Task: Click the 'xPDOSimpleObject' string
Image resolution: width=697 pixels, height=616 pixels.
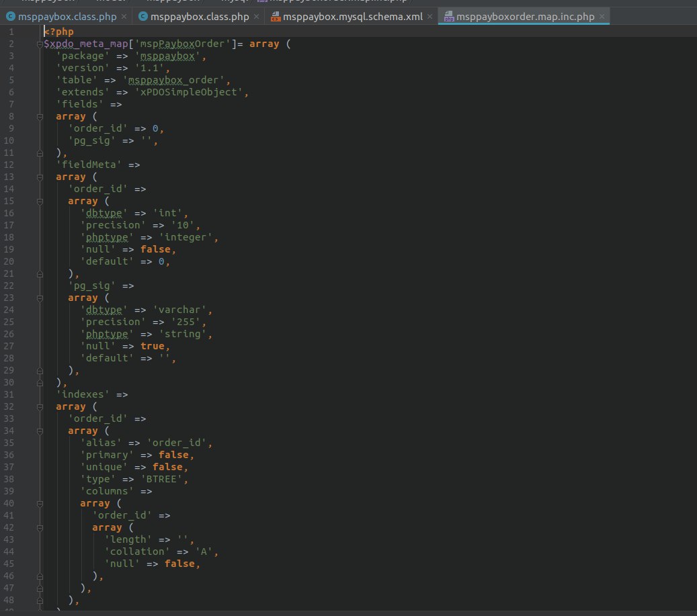Action: tap(188, 92)
